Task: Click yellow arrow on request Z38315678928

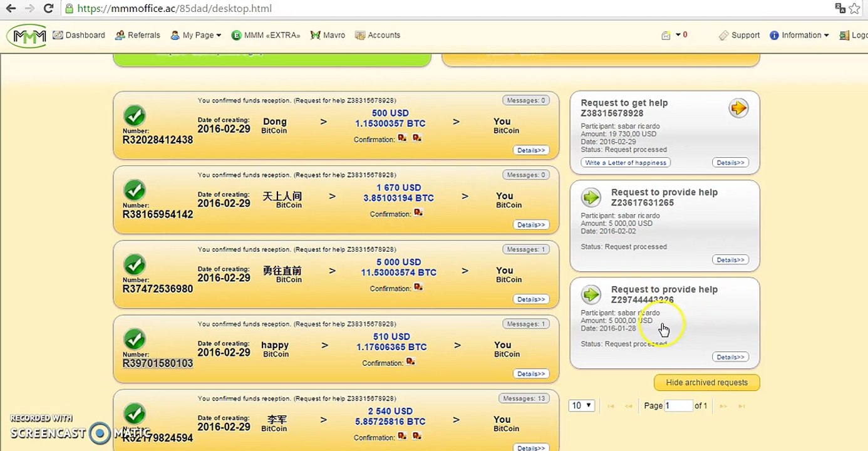Action: (x=739, y=108)
